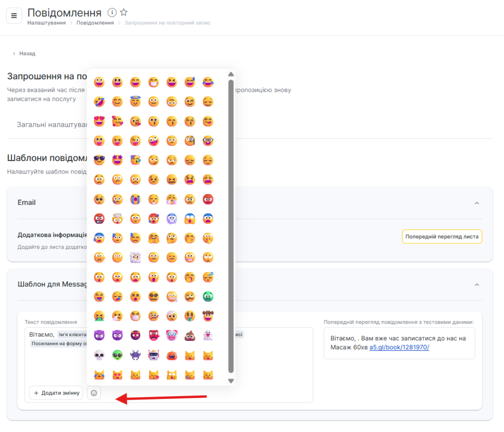Pick the poop emoji
The width and height of the screenshot is (504, 432).
tap(189, 336)
